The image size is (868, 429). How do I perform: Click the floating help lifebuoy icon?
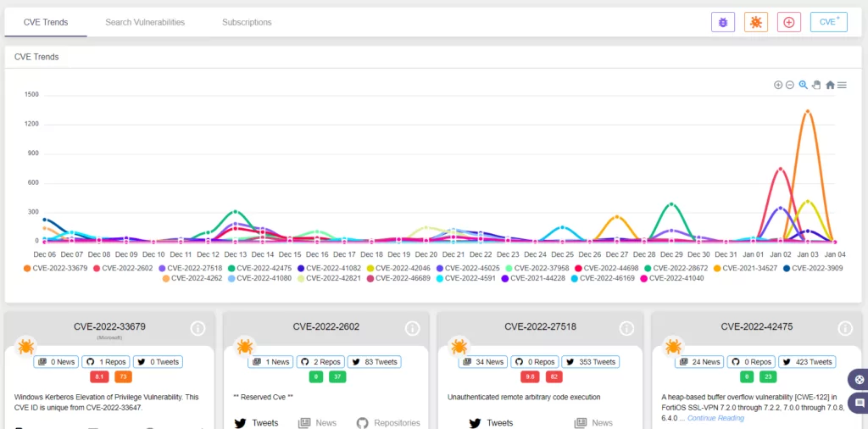click(x=858, y=380)
